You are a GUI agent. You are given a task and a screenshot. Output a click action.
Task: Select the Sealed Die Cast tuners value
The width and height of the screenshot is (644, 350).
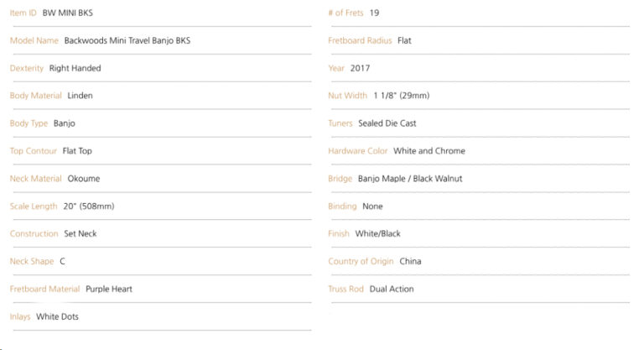[387, 123]
